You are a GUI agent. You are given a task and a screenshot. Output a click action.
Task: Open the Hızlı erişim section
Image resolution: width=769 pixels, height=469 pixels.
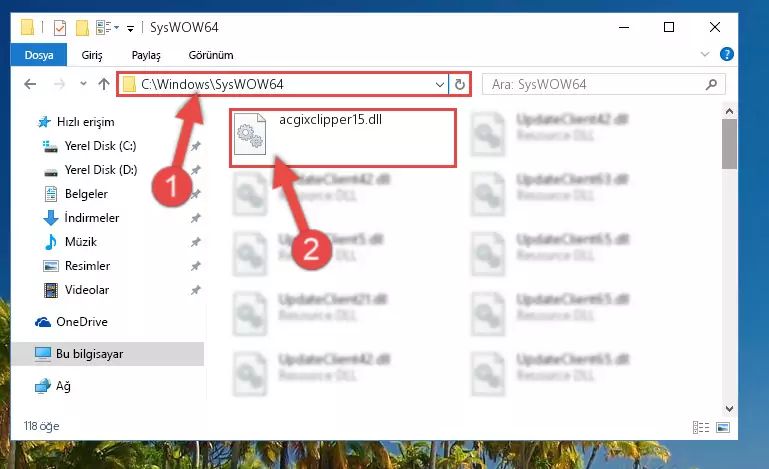pyautogui.click(x=85, y=122)
